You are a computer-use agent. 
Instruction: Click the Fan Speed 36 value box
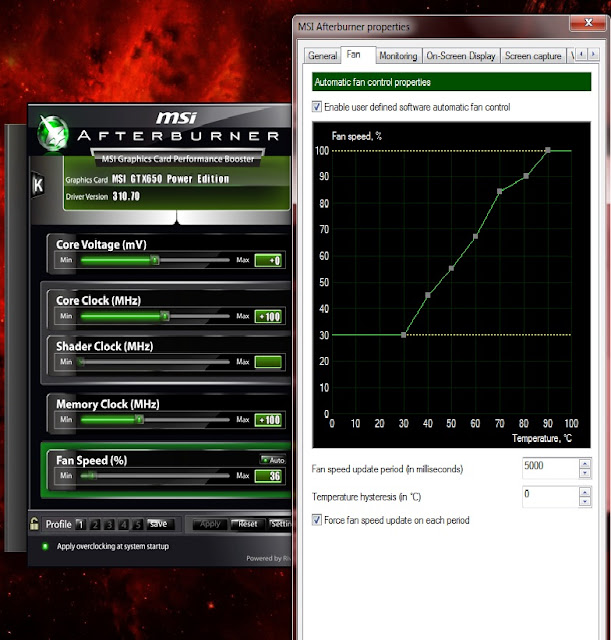click(268, 476)
